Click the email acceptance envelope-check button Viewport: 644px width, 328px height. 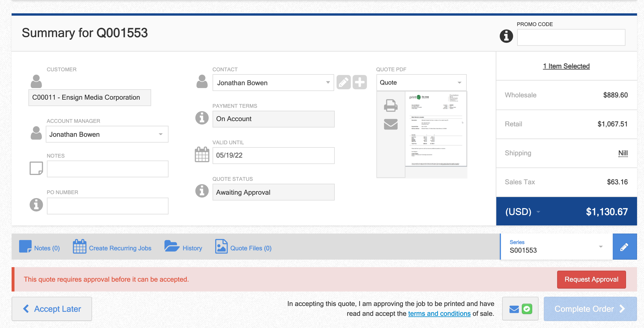click(x=520, y=309)
